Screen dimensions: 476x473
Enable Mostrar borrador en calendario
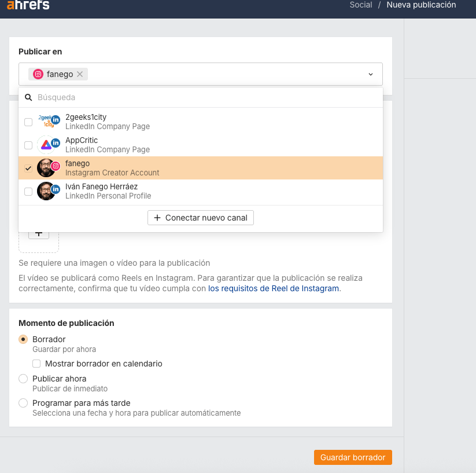point(36,363)
